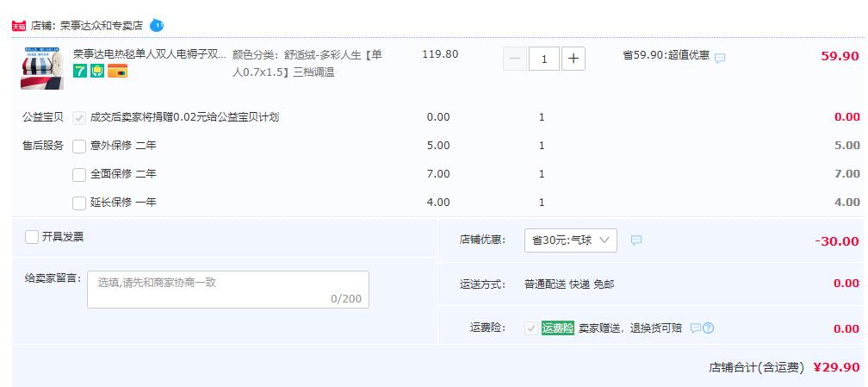The height and width of the screenshot is (387, 868).
Task: Enable the 全面保修 二年 checkbox
Action: (79, 175)
